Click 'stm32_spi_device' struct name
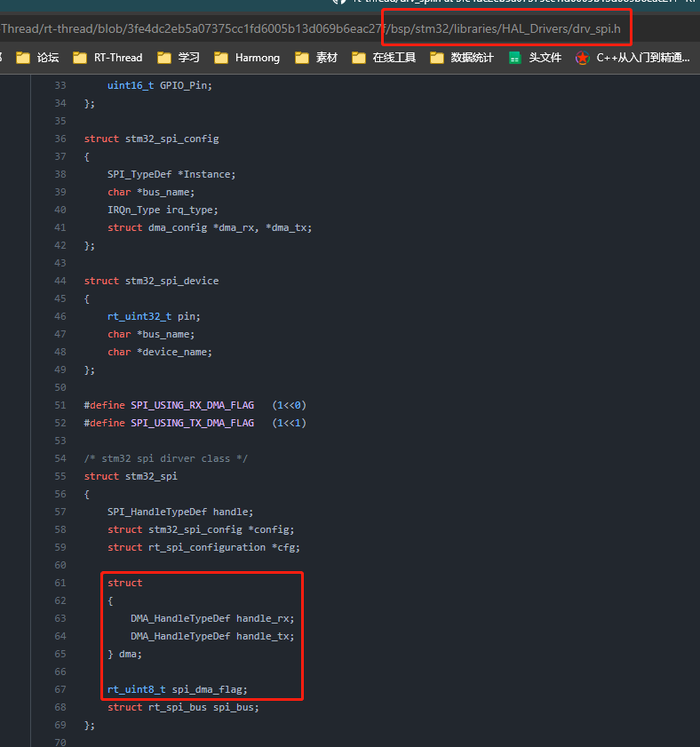700x747 pixels. [172, 281]
